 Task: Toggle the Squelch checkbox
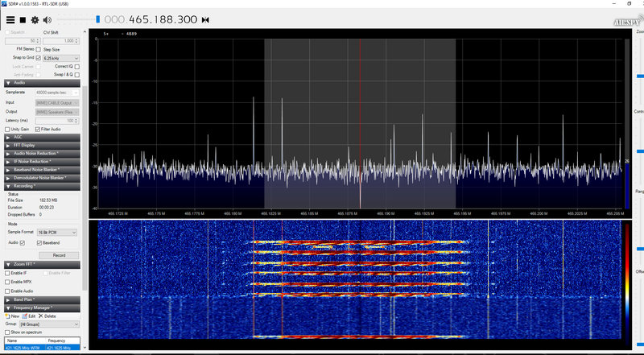click(x=7, y=32)
